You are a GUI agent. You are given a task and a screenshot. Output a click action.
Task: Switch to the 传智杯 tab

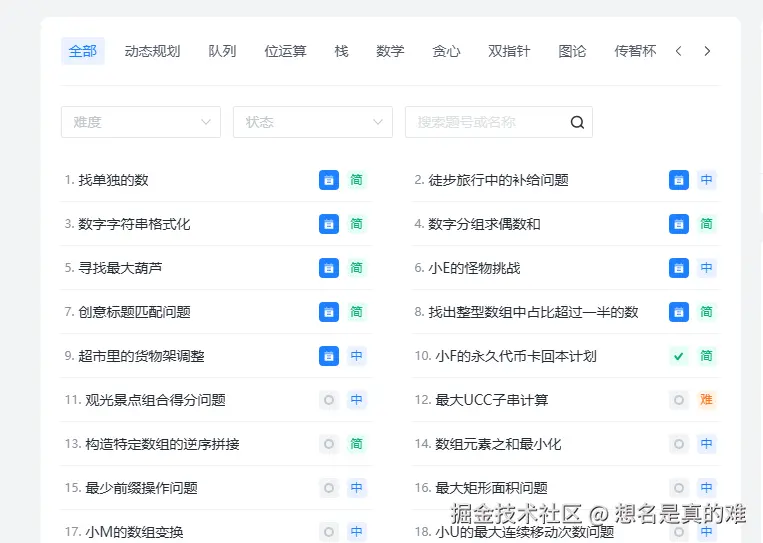click(x=636, y=51)
